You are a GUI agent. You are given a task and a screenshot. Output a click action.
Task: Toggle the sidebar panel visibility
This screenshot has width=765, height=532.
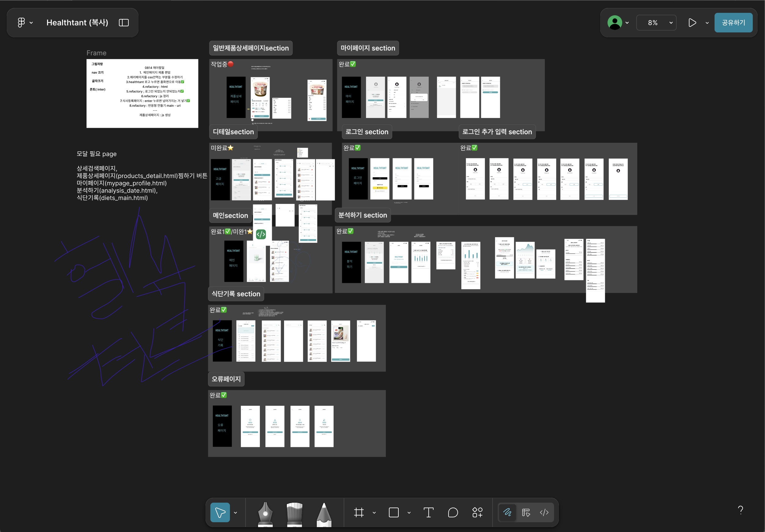tap(124, 23)
